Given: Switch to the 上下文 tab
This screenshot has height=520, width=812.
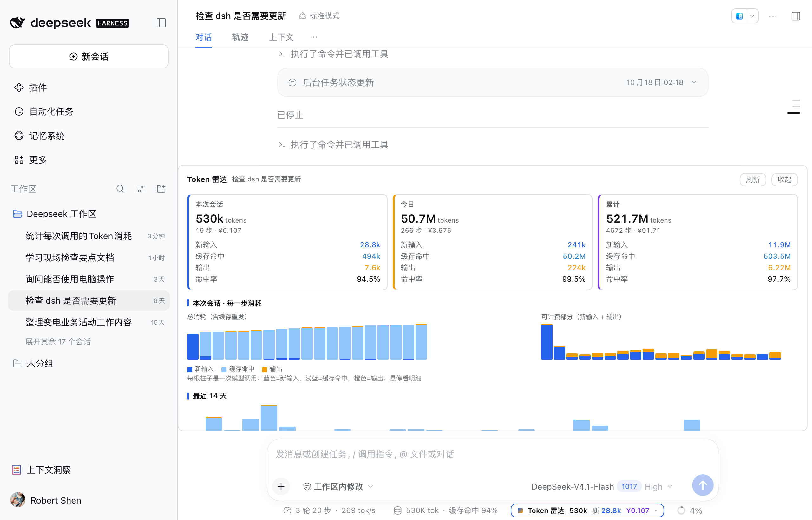Looking at the screenshot, I should coord(281,37).
